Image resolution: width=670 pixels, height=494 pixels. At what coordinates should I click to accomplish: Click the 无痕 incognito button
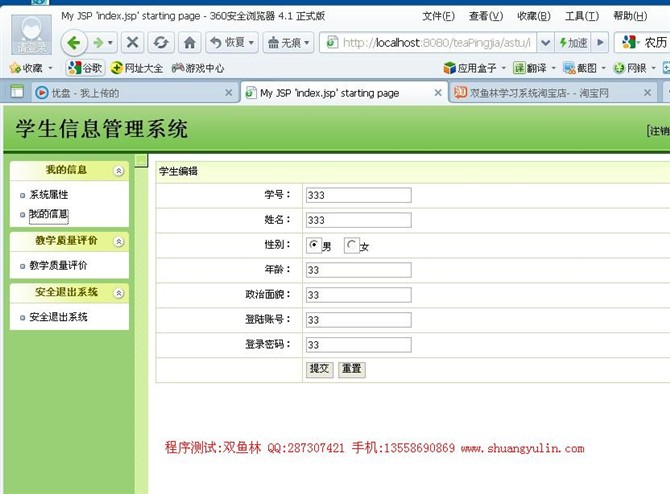click(x=284, y=43)
